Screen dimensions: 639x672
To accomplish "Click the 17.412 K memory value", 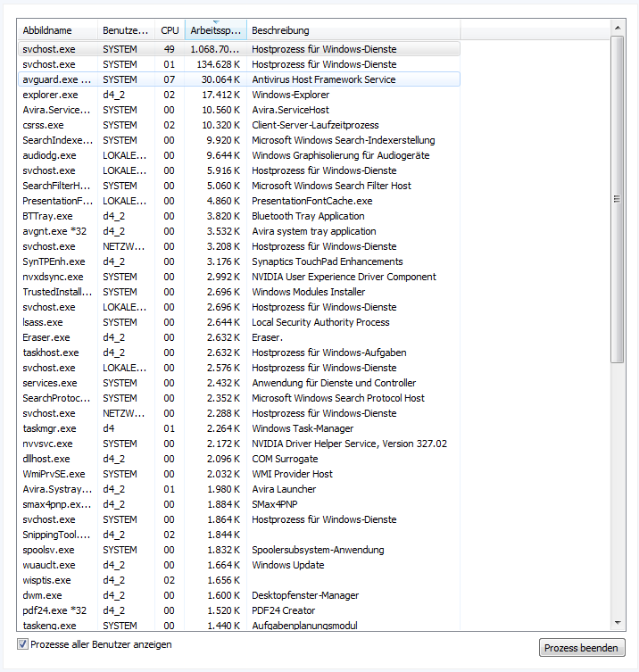I will coord(221,95).
